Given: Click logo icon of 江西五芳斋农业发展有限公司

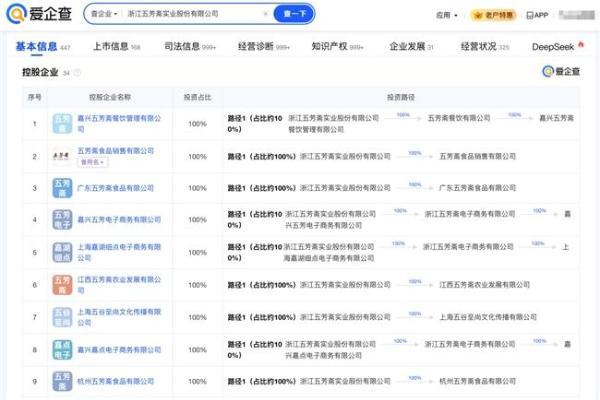Looking at the screenshot, I should 62,285.
